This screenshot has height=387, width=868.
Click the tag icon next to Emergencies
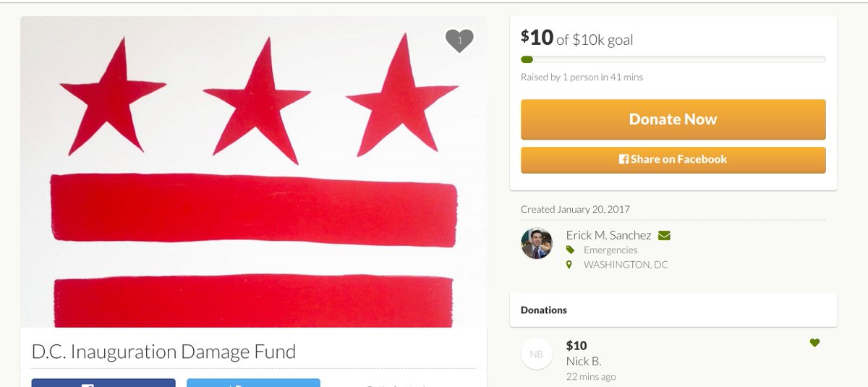(570, 250)
